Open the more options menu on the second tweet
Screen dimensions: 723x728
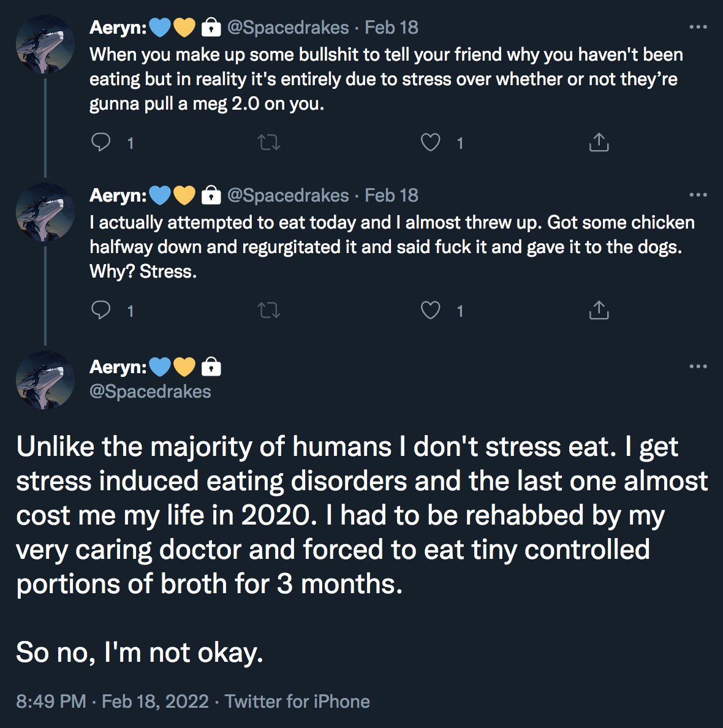[x=698, y=195]
